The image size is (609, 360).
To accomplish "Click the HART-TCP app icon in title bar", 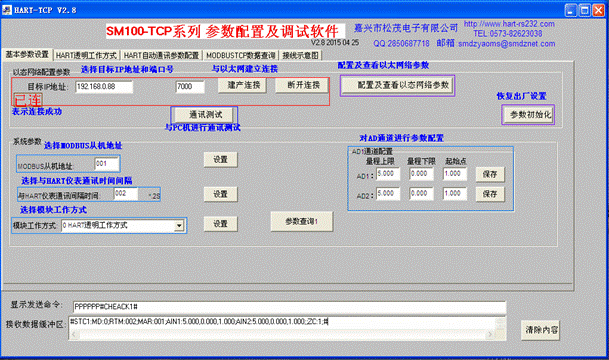I will tap(7, 10).
